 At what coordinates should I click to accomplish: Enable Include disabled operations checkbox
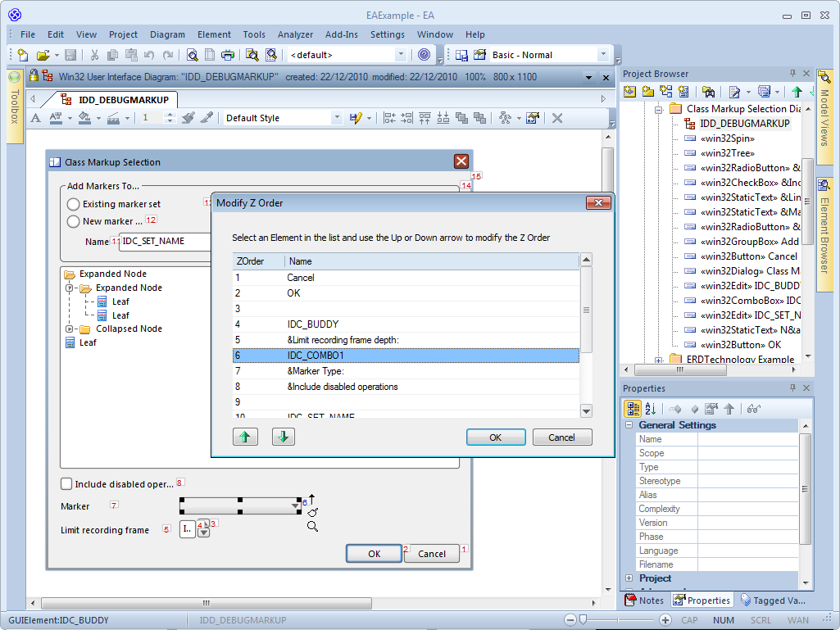pos(66,483)
